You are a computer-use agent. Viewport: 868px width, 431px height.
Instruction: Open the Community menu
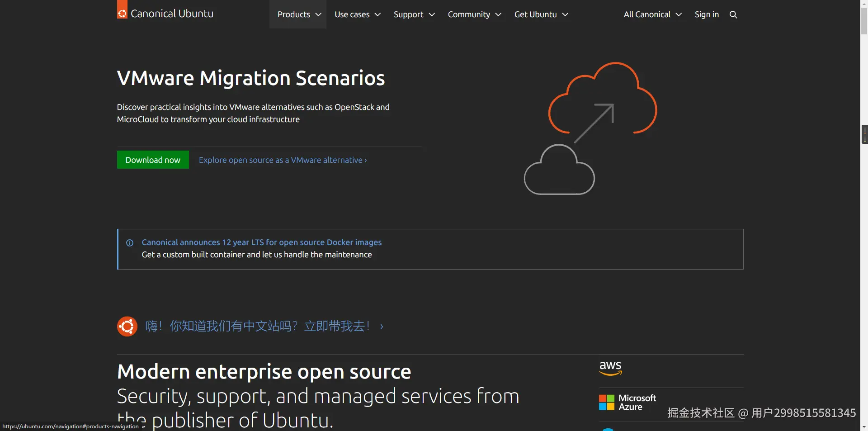474,14
